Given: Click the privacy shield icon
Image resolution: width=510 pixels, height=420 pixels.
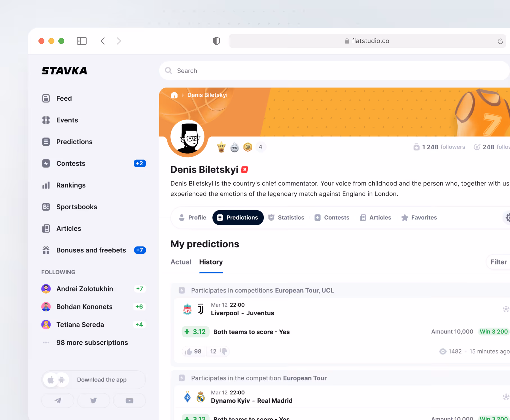Looking at the screenshot, I should (217, 41).
